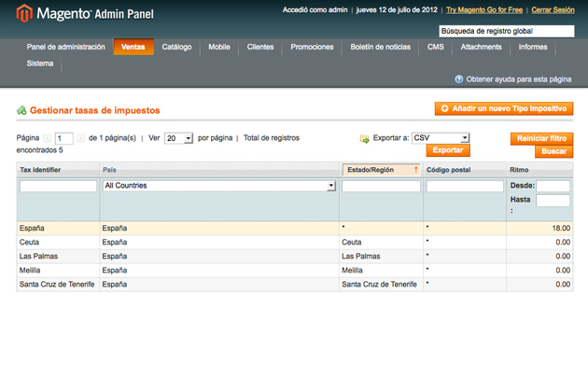Open the Melilla tax identifier row
The height and width of the screenshot is (365, 588).
(x=30, y=270)
